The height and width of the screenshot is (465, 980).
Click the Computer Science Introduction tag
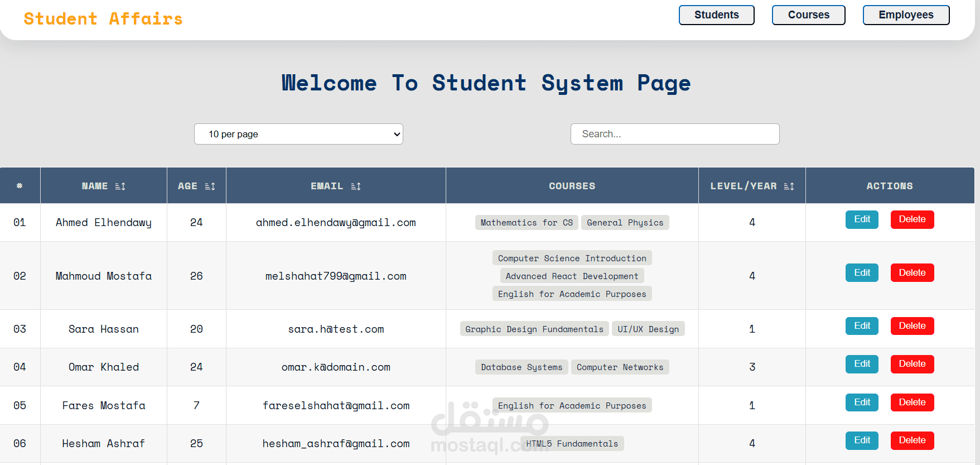coord(572,258)
